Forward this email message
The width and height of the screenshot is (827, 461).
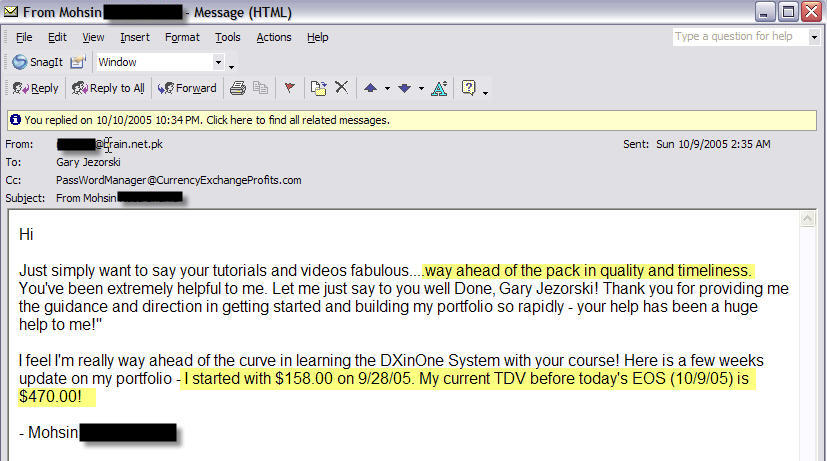click(187, 88)
